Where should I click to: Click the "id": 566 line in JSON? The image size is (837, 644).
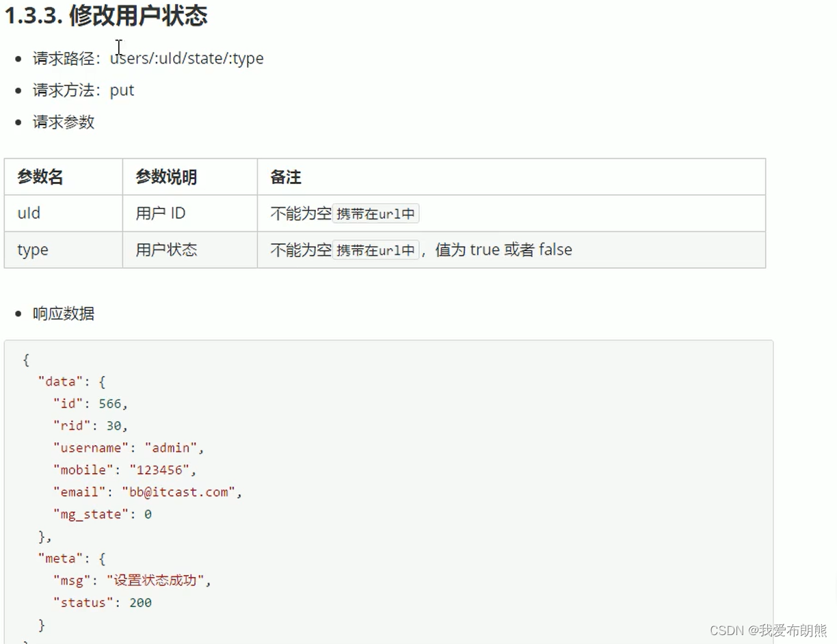[x=90, y=403]
